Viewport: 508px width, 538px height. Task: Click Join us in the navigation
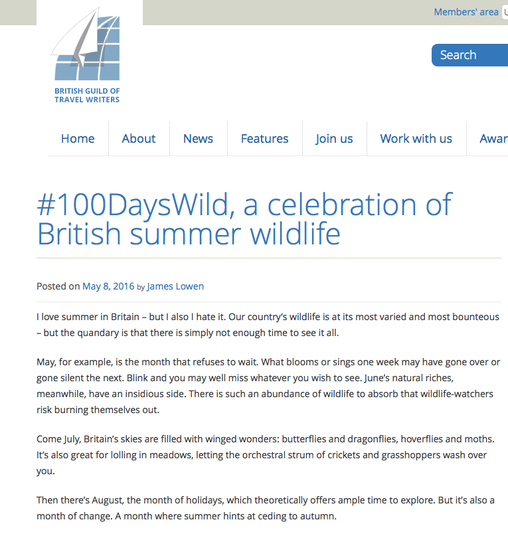pos(334,139)
